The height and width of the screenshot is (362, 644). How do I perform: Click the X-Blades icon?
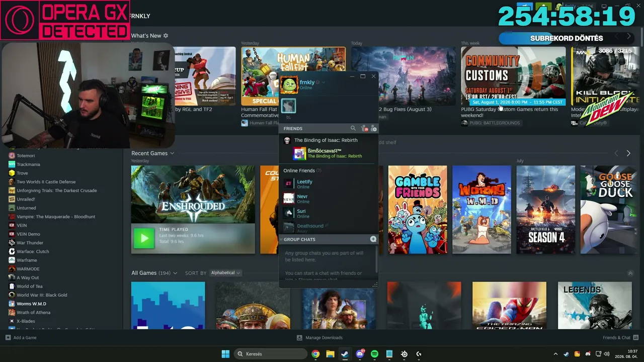tap(12, 321)
